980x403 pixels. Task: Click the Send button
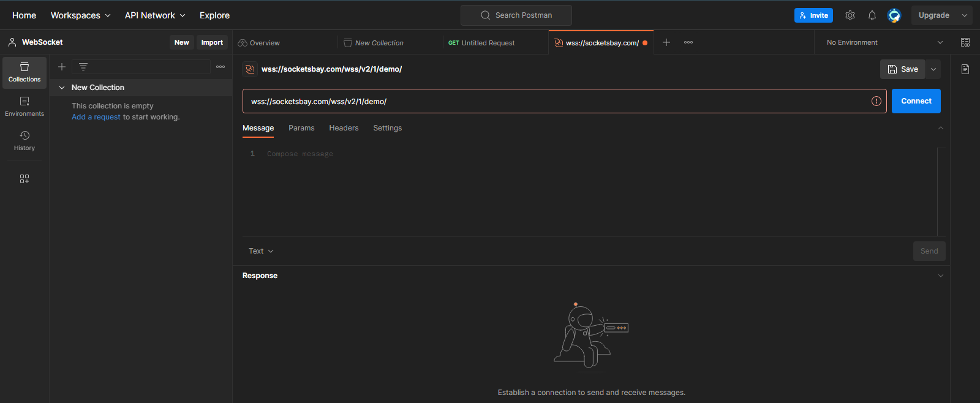929,251
